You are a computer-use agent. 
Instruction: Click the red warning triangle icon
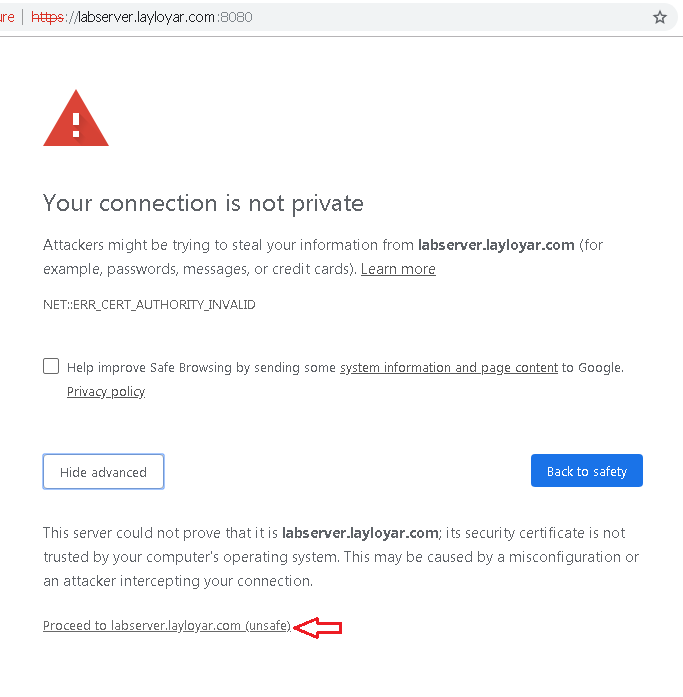(x=76, y=118)
